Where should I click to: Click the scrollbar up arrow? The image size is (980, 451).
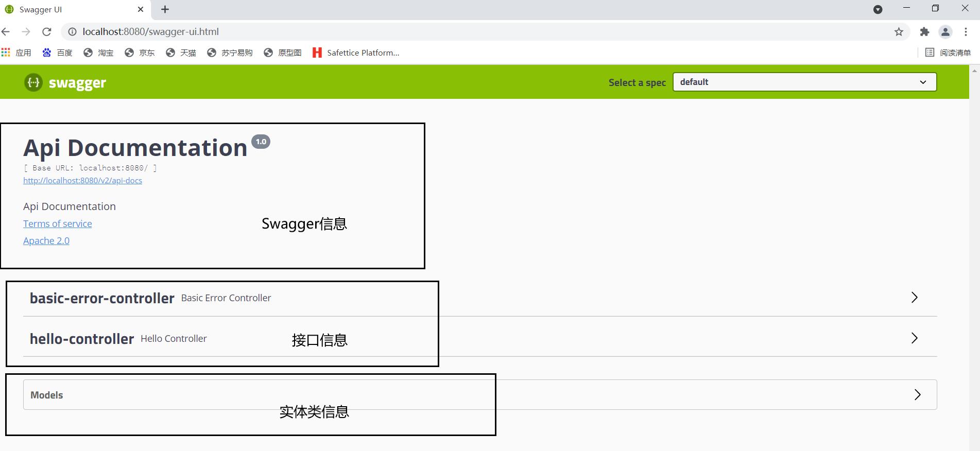pos(974,70)
